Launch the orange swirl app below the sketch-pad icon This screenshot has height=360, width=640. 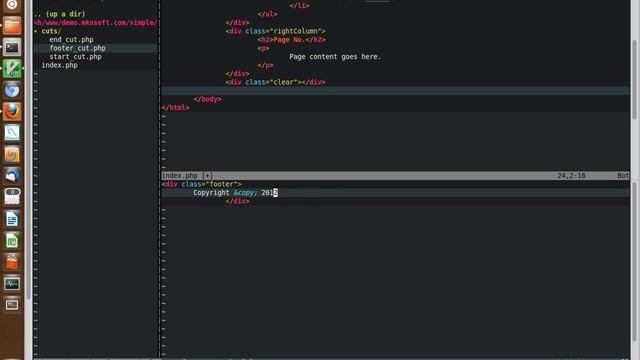click(12, 154)
